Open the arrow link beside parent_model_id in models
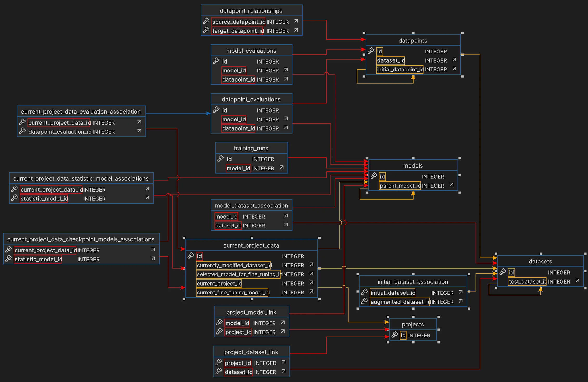The width and height of the screenshot is (588, 382). tap(452, 185)
